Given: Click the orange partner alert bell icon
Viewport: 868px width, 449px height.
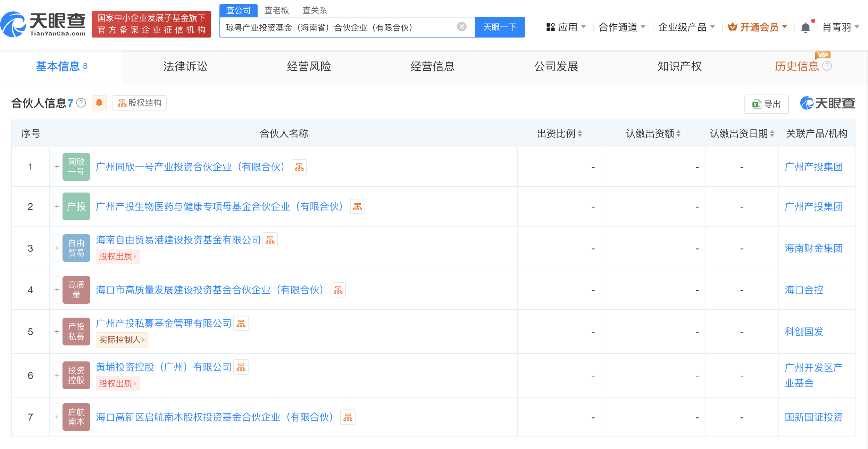Looking at the screenshot, I should coord(99,103).
